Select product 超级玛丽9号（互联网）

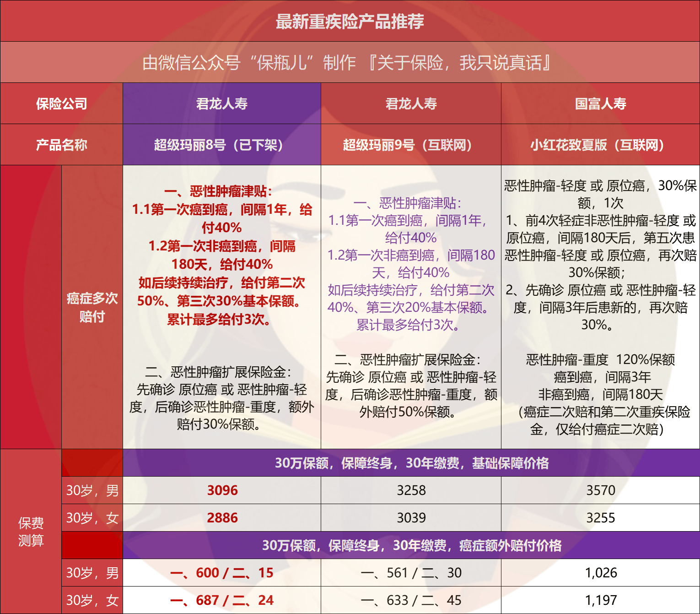[x=411, y=145]
